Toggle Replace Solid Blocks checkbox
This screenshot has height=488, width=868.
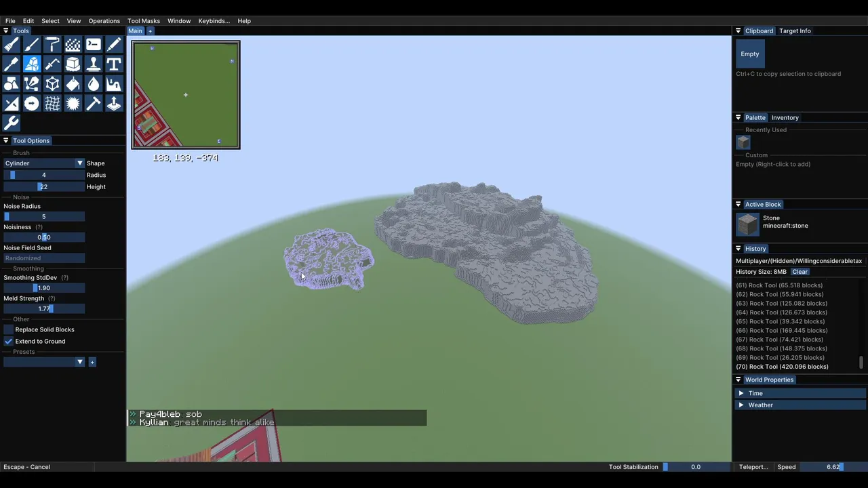click(8, 329)
